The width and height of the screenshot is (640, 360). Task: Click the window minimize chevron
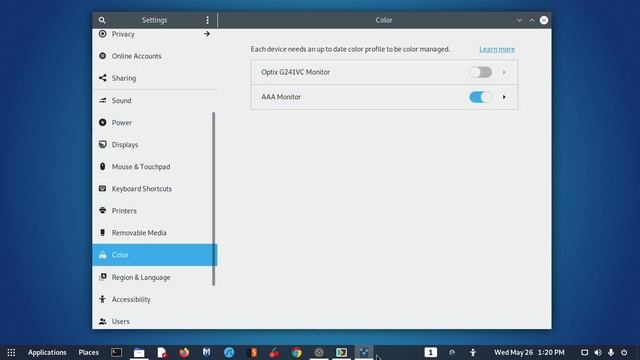[519, 20]
